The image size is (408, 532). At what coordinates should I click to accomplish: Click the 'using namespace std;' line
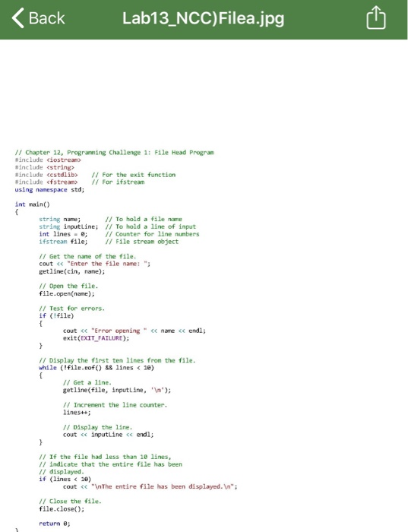[49, 190]
